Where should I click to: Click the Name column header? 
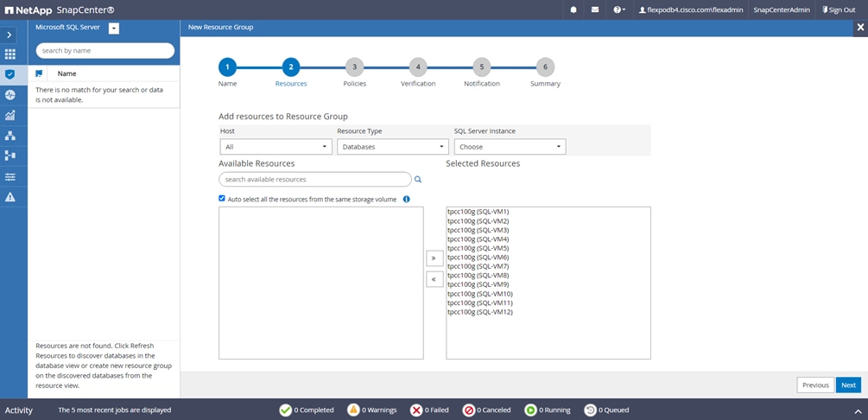coord(67,73)
